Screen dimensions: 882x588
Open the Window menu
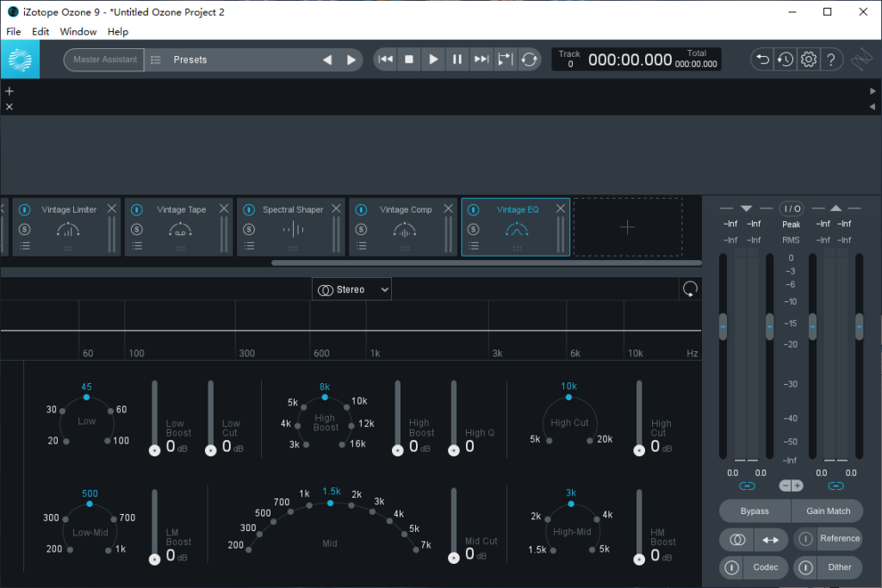[78, 32]
